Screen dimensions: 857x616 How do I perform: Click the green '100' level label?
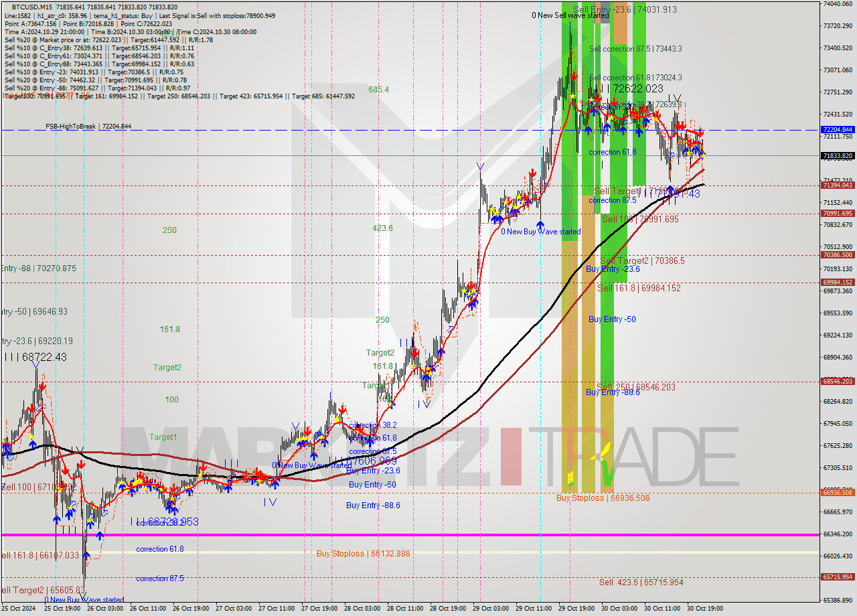tap(172, 399)
